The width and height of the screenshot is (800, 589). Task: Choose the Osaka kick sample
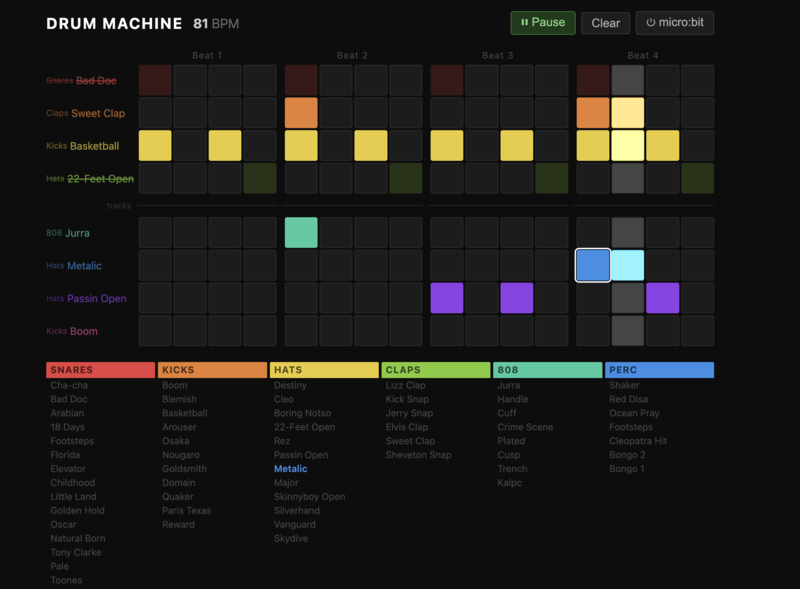click(x=176, y=441)
